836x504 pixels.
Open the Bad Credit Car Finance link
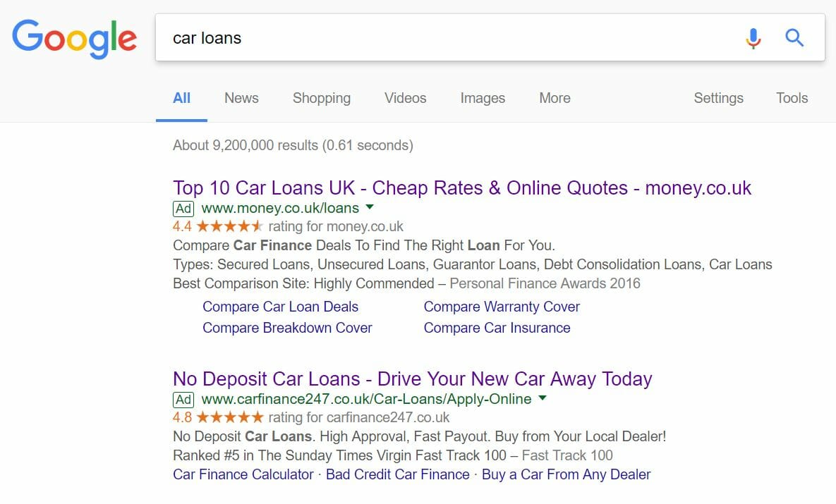pyautogui.click(x=398, y=474)
